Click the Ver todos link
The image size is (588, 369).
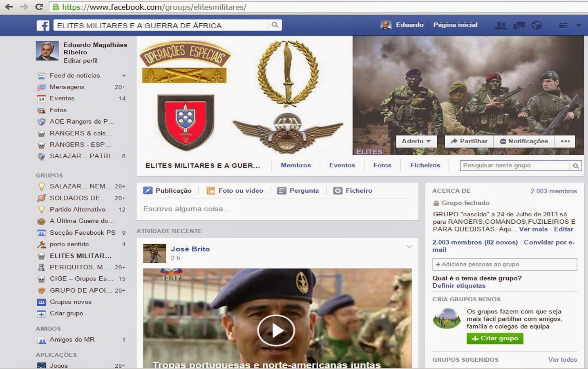coord(563,360)
